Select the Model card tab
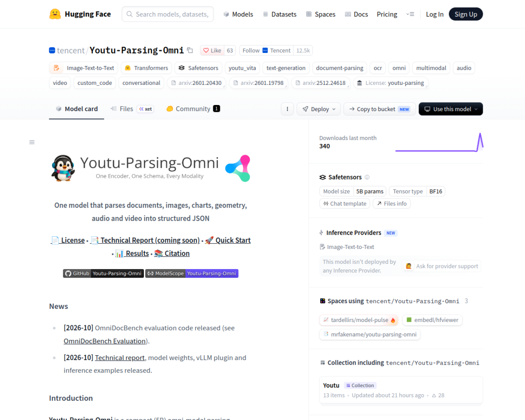The image size is (525, 420). [x=77, y=109]
